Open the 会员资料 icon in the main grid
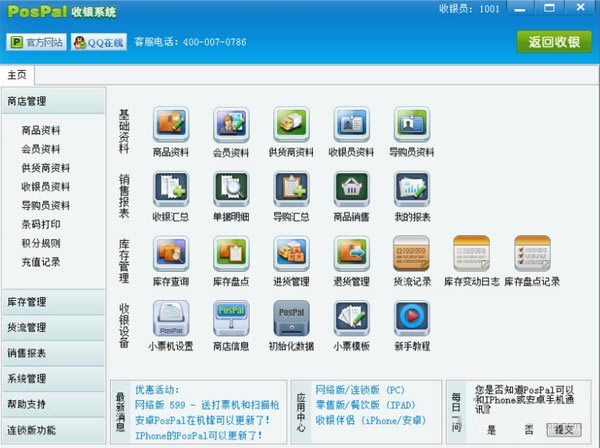 pyautogui.click(x=230, y=127)
